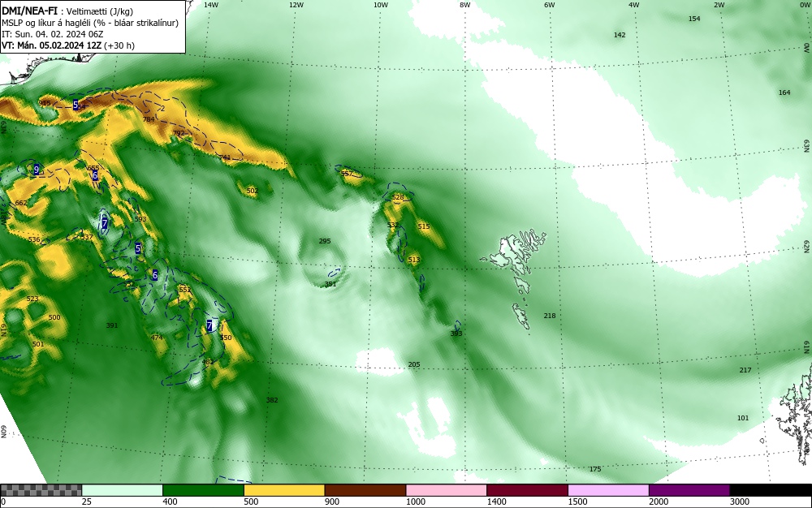Click the map value 792

point(179,133)
